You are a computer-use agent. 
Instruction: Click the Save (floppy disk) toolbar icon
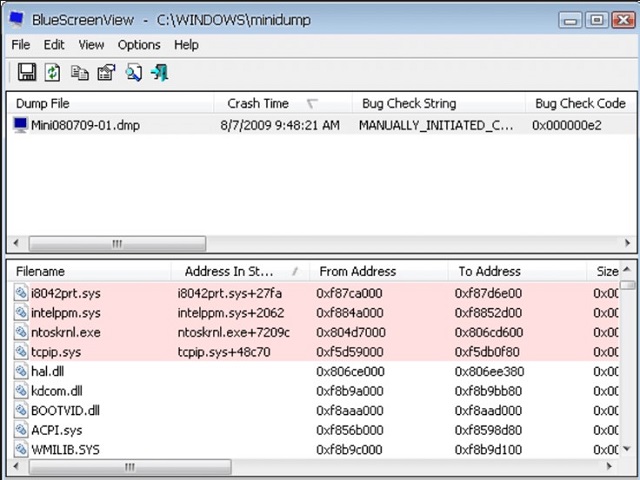tap(27, 72)
